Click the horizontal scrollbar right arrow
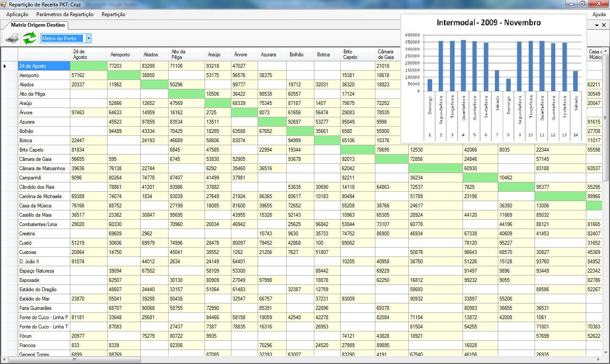 click(599, 360)
